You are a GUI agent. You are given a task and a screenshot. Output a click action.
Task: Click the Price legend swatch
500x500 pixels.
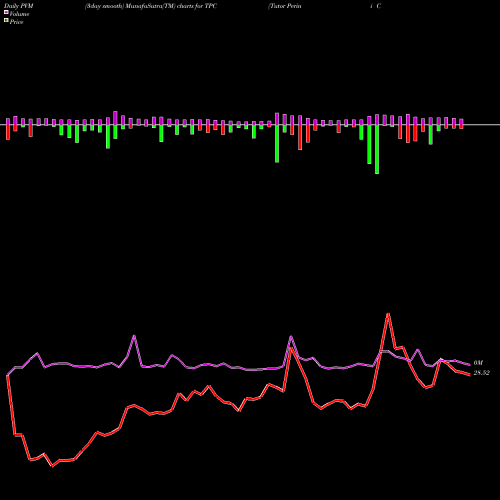click(6, 21)
